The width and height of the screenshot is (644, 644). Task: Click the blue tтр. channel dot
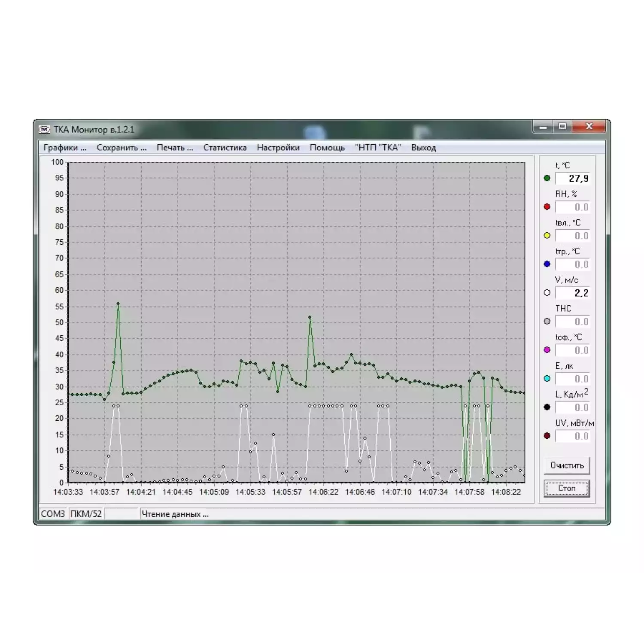(547, 264)
